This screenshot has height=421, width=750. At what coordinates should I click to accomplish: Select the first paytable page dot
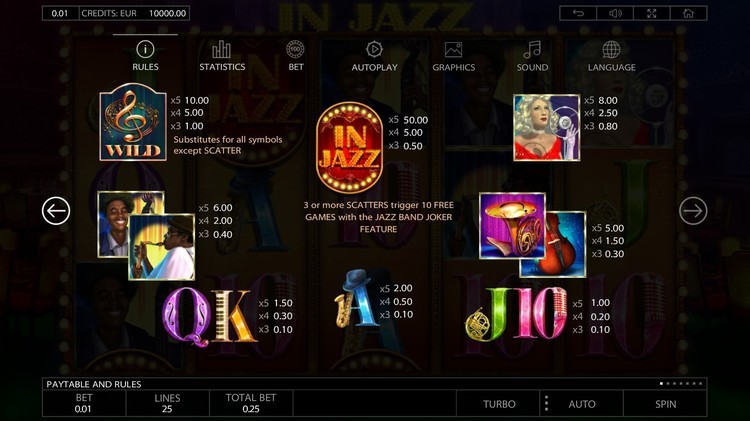click(662, 384)
